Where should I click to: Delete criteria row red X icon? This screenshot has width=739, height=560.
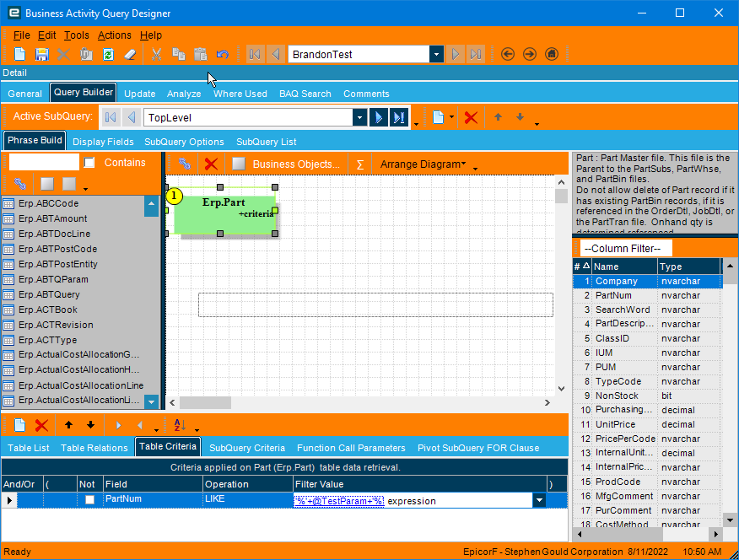tap(41, 425)
